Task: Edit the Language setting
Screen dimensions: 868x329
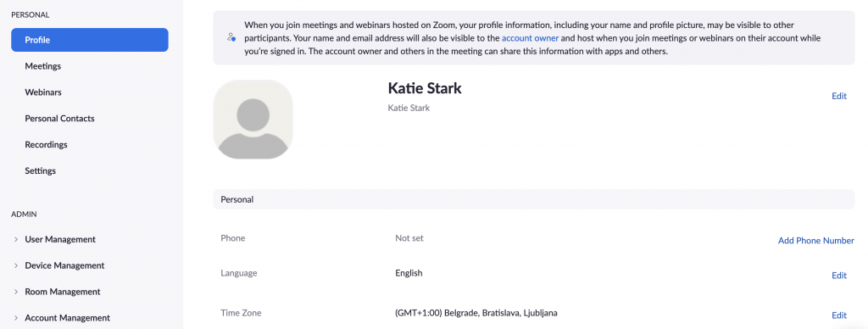Action: (x=839, y=276)
